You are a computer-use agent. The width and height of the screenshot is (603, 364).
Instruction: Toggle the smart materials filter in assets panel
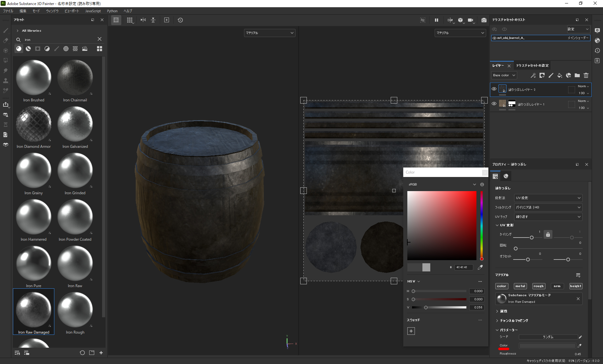point(28,49)
